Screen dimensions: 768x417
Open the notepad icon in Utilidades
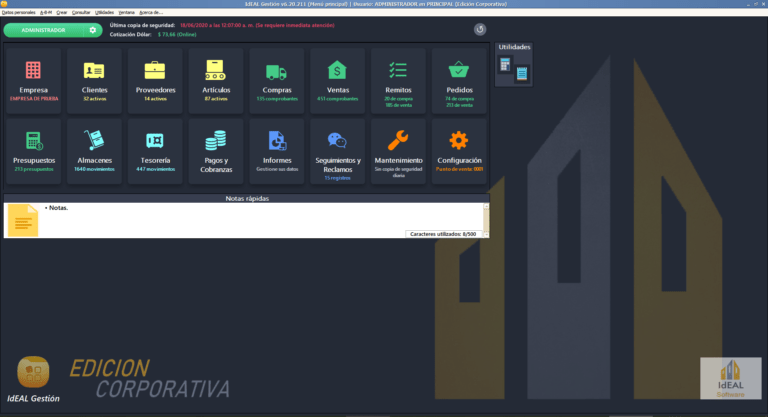click(x=522, y=74)
